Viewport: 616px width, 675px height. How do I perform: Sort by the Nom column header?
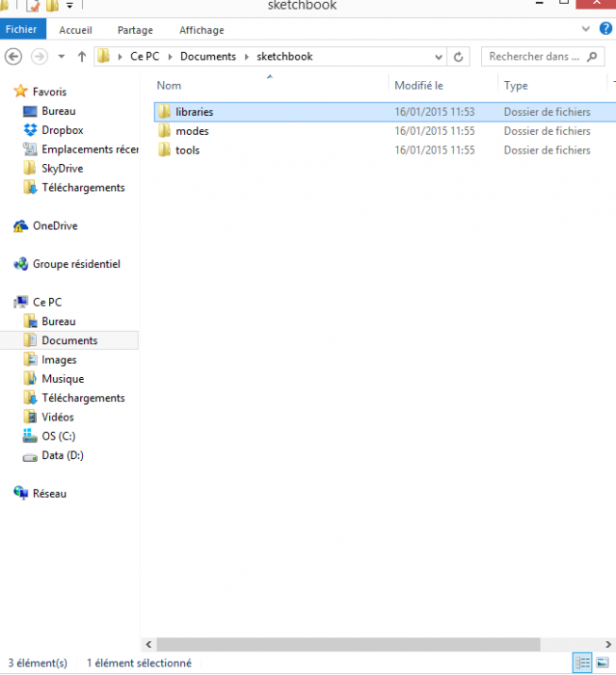coord(170,86)
